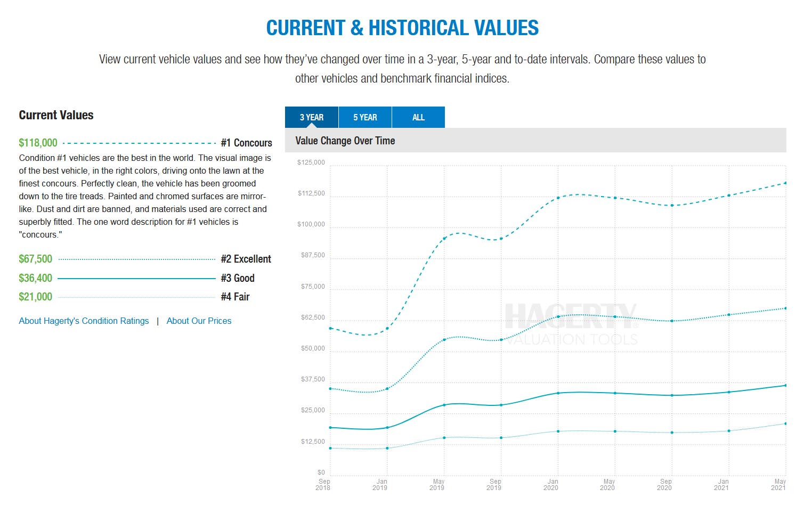Screen dimensions: 812x505
Task: Click the $36,400 Good value
Action: 36,278
